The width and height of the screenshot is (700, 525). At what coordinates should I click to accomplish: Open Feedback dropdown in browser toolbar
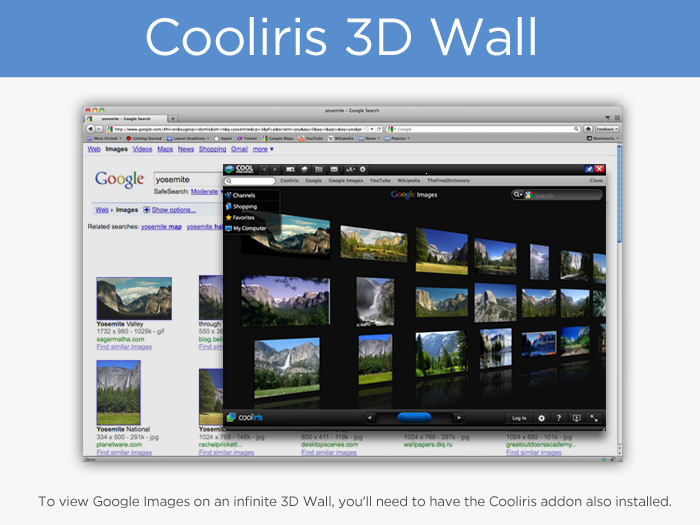607,129
